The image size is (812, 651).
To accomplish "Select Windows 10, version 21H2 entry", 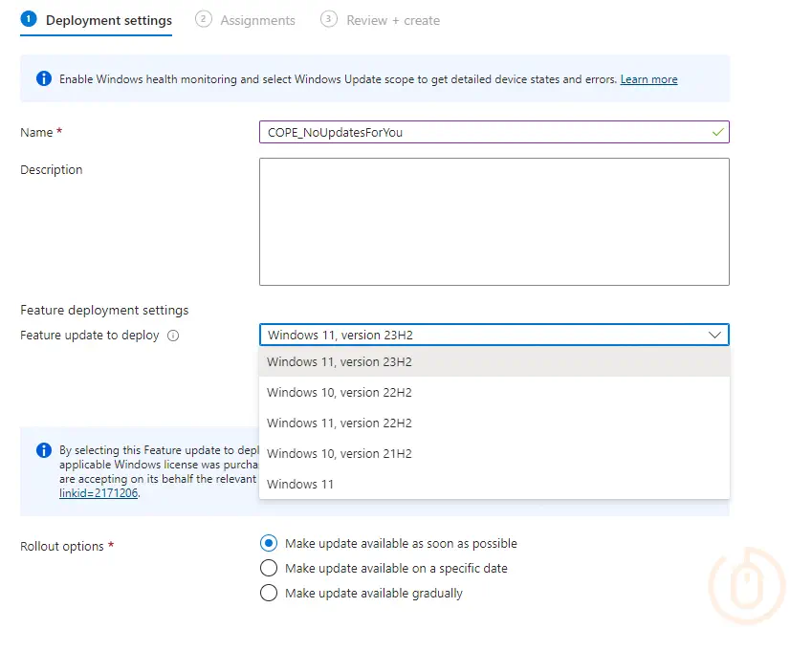I will point(340,453).
